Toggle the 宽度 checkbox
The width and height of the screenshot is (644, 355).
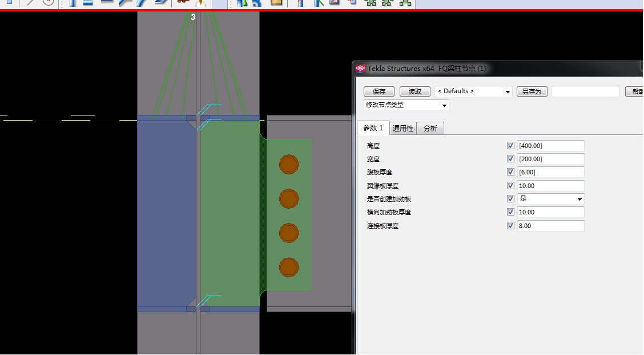tap(510, 159)
